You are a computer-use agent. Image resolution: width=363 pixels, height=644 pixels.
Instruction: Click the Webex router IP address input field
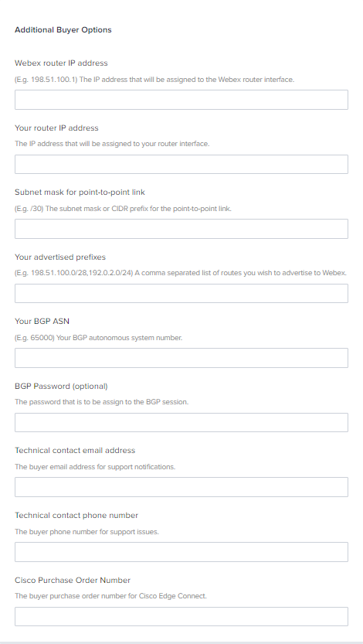(181, 100)
